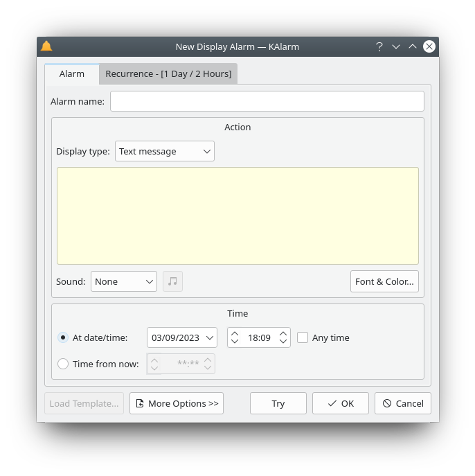Viewport: 475px width, 476px height.
Task: Minimize the KAlarm dialog window
Action: click(396, 46)
